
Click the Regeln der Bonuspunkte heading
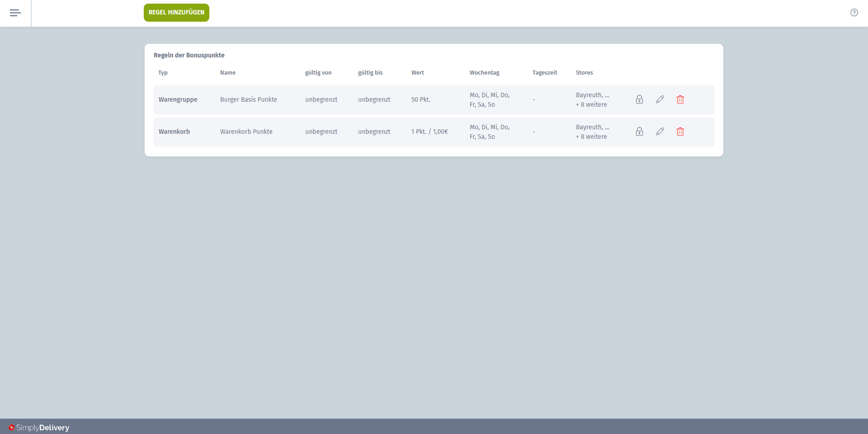pyautogui.click(x=189, y=55)
